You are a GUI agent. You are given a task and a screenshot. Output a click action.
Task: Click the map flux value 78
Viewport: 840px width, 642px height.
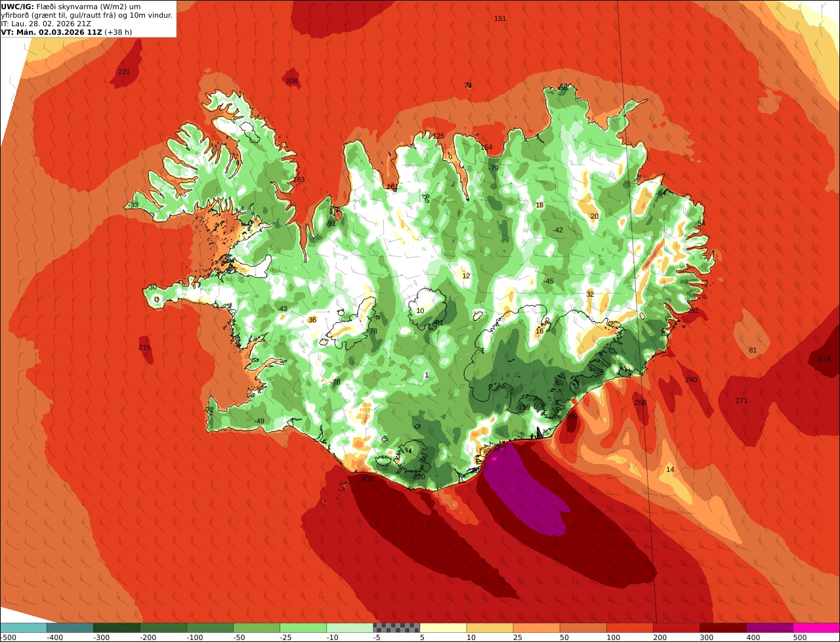[x=373, y=331]
